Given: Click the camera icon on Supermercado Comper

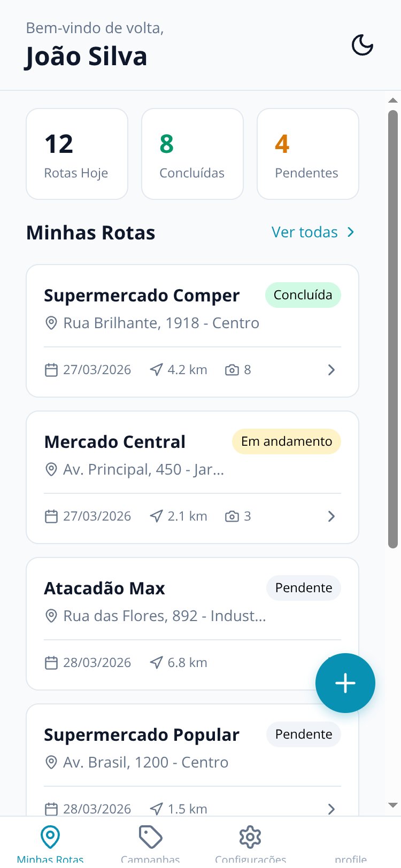Looking at the screenshot, I should point(232,370).
